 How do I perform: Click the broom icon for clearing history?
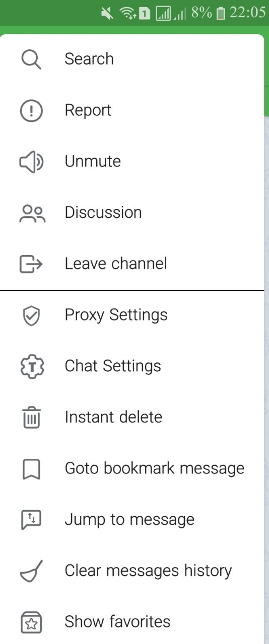click(x=31, y=571)
